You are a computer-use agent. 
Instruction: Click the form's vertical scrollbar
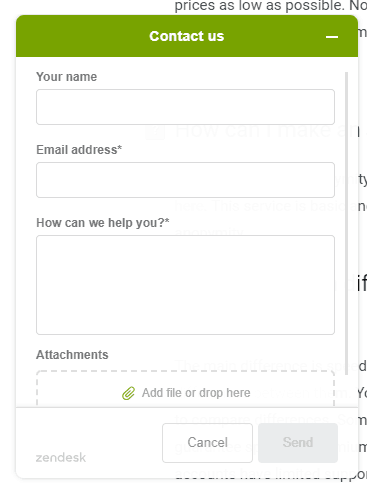pyautogui.click(x=347, y=223)
